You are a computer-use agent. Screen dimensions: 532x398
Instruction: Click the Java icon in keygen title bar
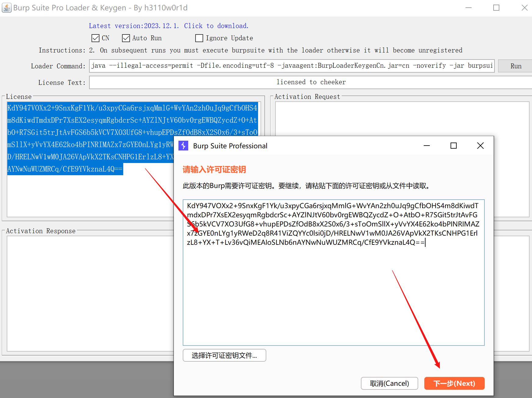point(6,8)
